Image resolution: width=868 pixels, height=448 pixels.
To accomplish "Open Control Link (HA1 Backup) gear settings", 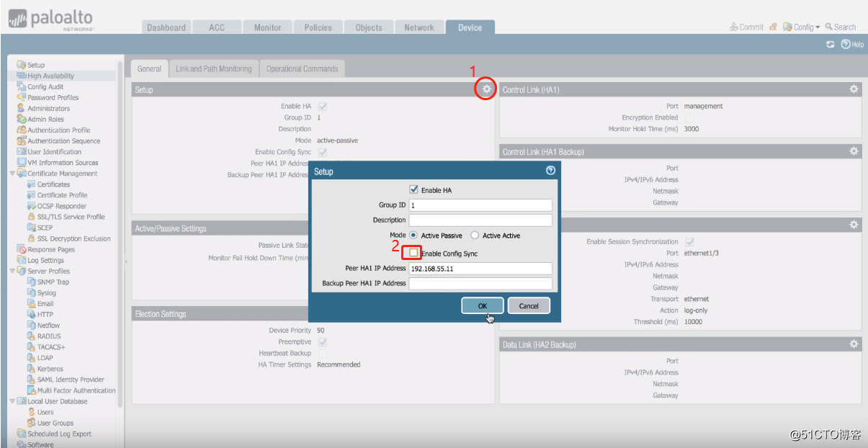I will (x=854, y=151).
